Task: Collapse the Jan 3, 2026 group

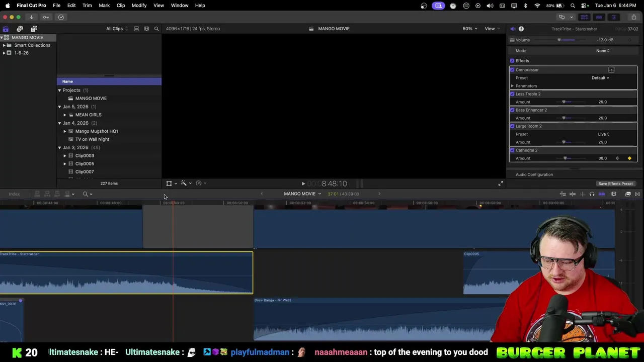Action: click(x=59, y=148)
